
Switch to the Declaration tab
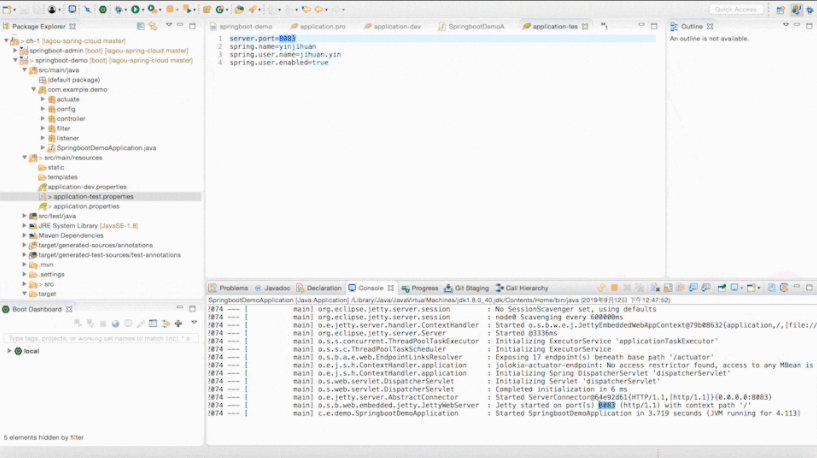coord(319,288)
